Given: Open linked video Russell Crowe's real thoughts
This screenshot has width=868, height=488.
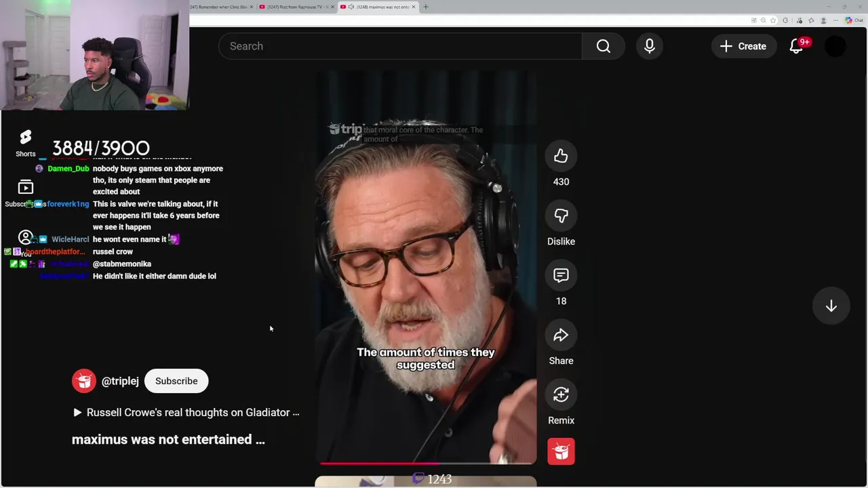Looking at the screenshot, I should (186, 412).
